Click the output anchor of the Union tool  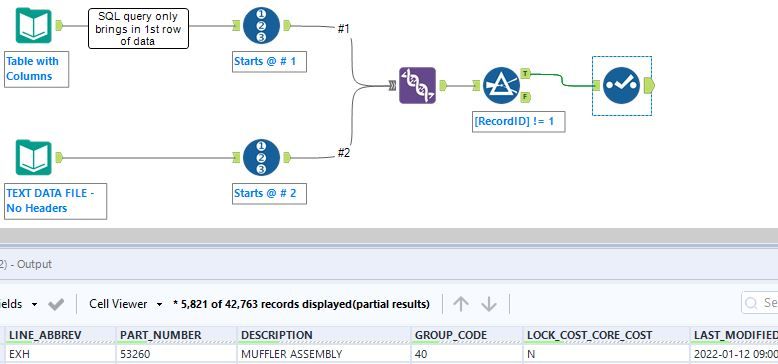443,85
